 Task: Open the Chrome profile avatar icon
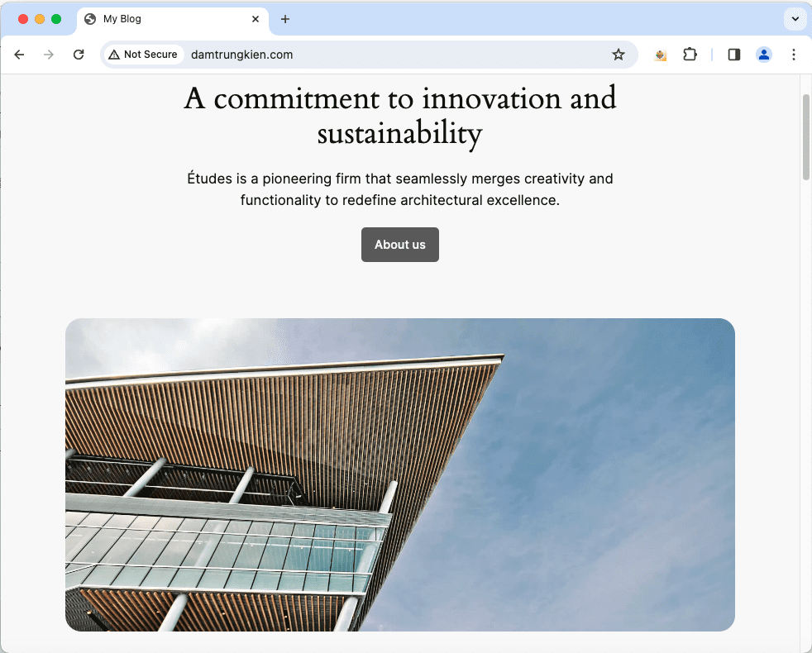point(764,55)
